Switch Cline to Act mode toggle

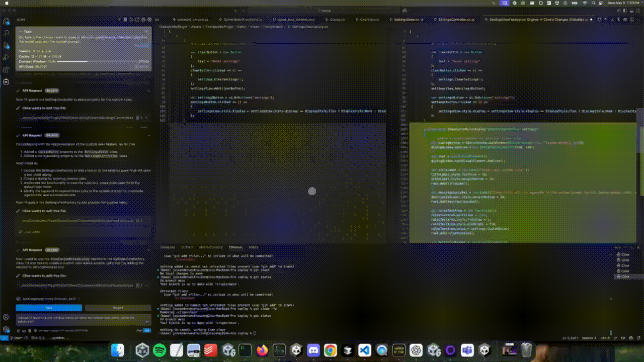coord(146,330)
